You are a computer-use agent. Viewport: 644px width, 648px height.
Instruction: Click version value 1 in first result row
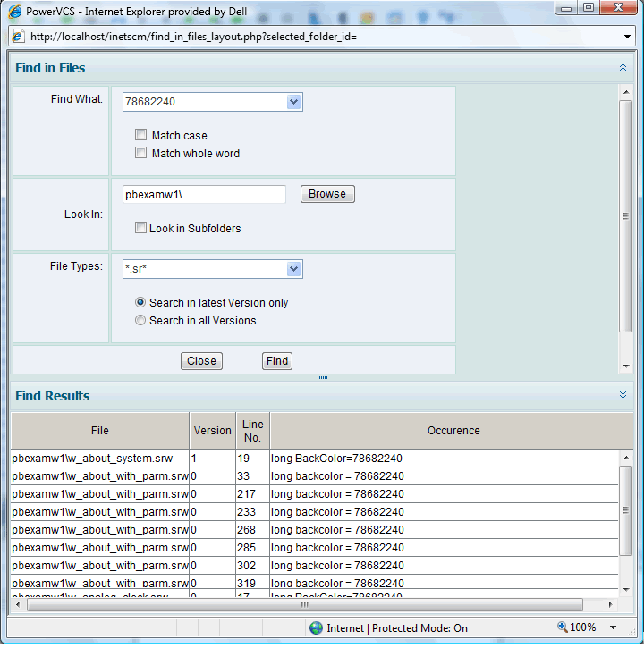point(193,459)
